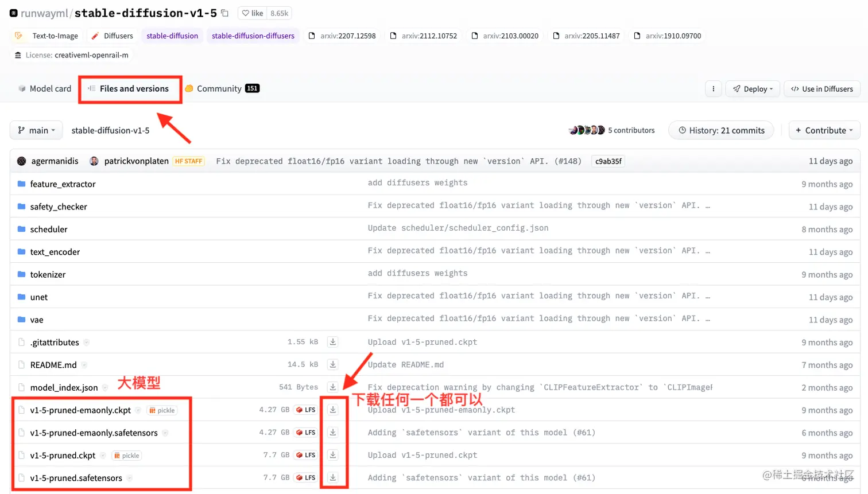Open paper arxiv:2112.10752
The image size is (868, 494).
424,36
